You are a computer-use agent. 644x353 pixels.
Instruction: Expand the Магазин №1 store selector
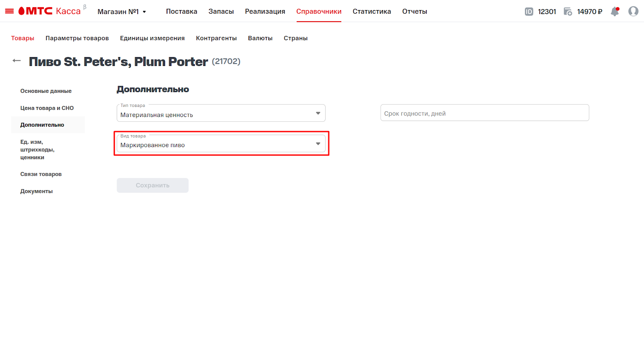(x=122, y=12)
